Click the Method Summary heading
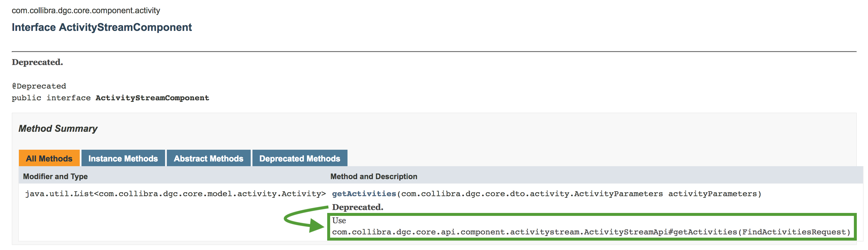This screenshot has height=250, width=868. 58,129
